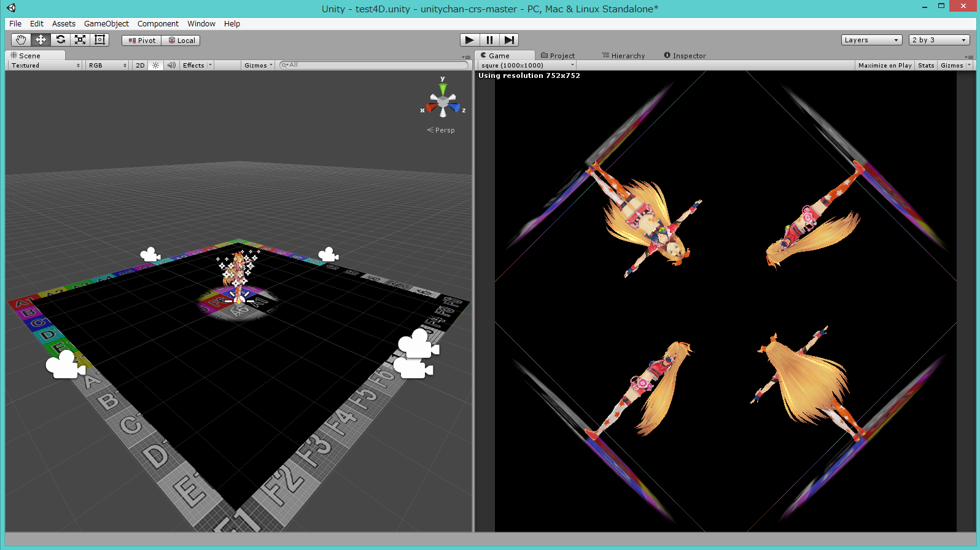This screenshot has height=550, width=980.
Task: Select the Rect transform tool
Action: [x=99, y=40]
